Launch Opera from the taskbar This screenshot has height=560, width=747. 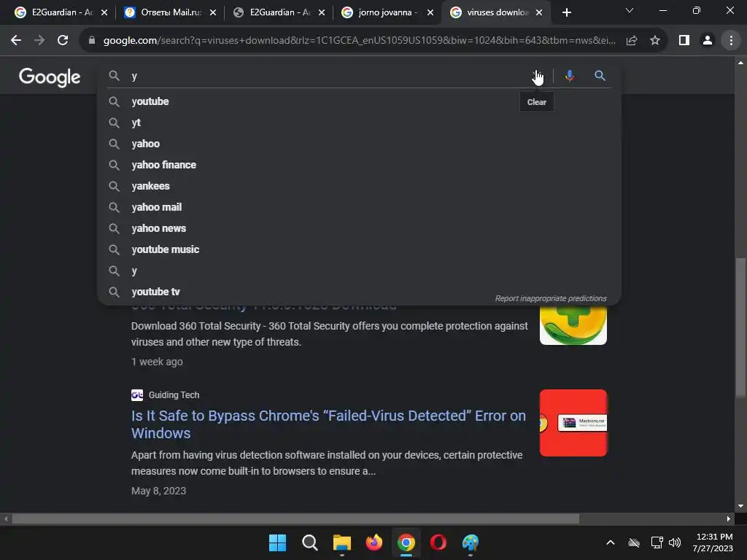coord(438,542)
